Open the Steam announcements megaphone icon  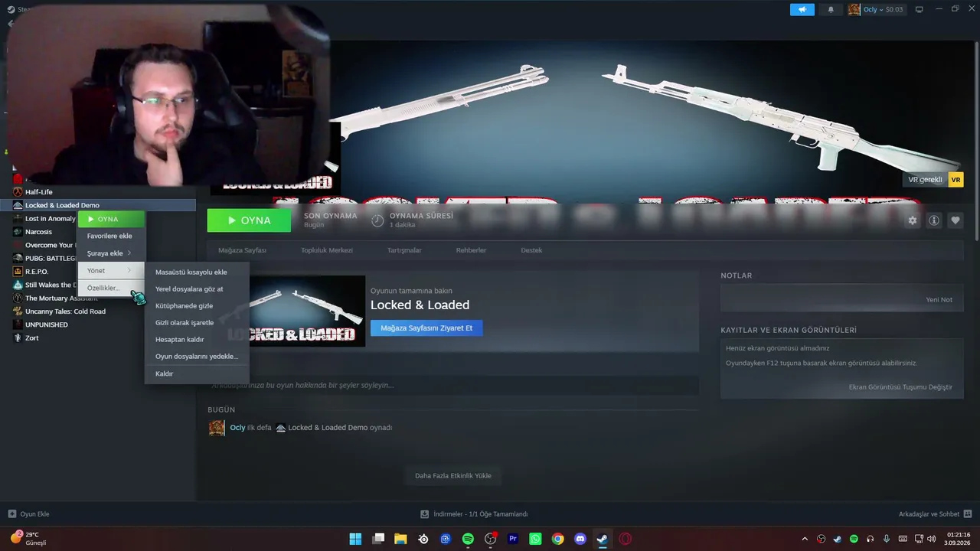click(802, 9)
